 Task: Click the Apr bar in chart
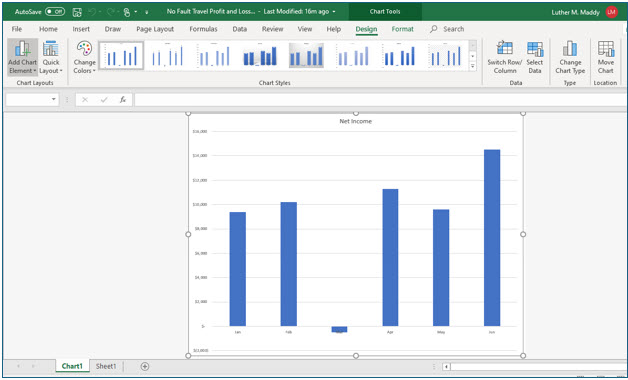390,257
